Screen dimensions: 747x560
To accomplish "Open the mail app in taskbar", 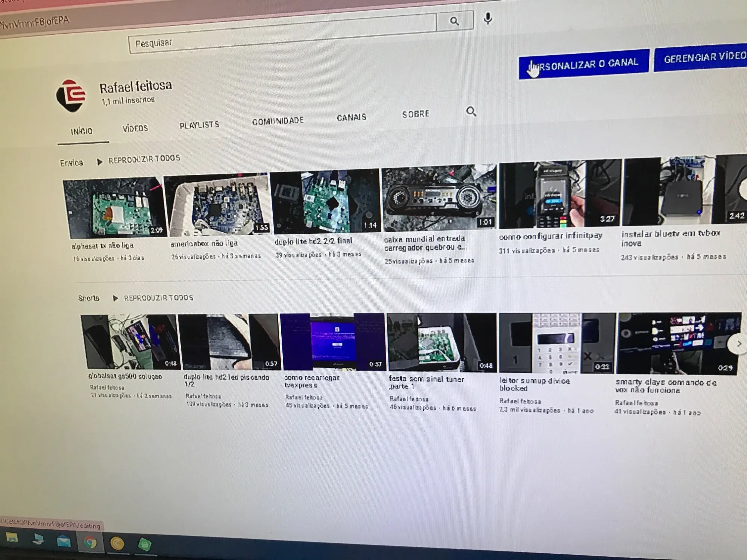I will tap(63, 541).
